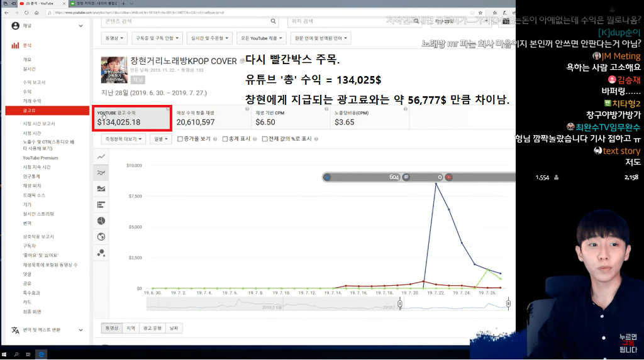Click the browser back arrow
644x360 pixels.
(6, 13)
